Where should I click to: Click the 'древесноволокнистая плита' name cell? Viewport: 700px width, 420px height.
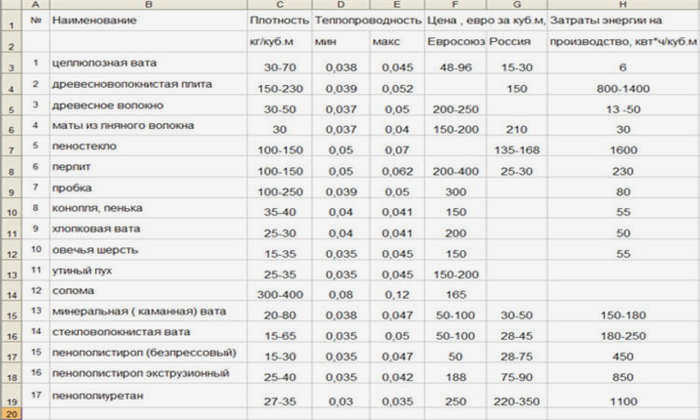pos(149,84)
